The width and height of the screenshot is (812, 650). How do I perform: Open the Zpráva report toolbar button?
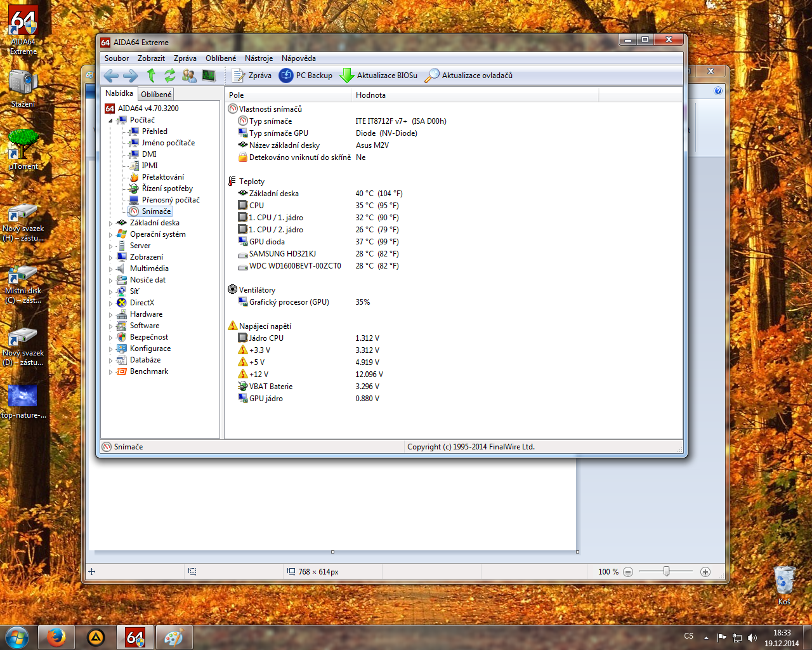252,76
